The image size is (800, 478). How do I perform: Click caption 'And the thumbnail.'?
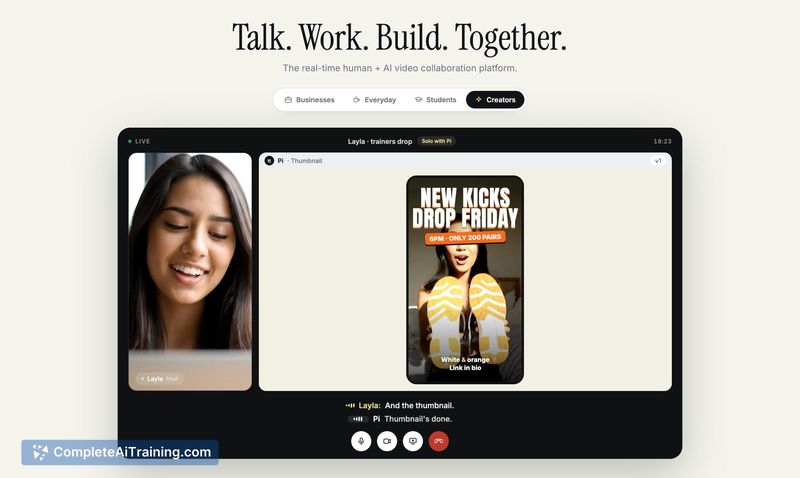click(419, 406)
